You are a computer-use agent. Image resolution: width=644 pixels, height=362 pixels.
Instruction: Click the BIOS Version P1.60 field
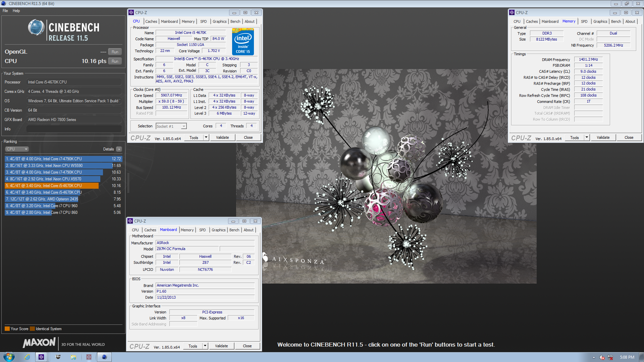pos(205,291)
